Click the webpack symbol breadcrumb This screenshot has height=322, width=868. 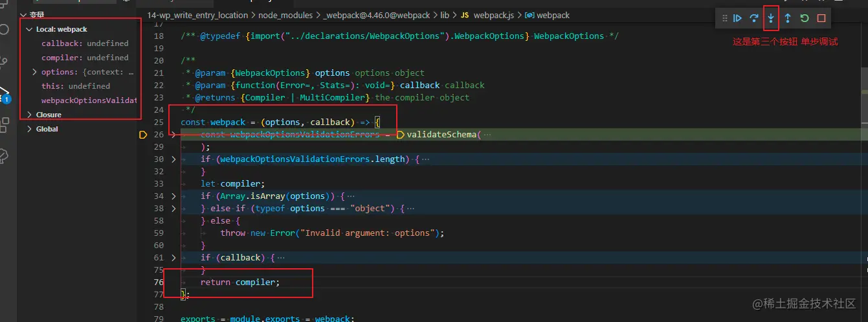point(553,15)
